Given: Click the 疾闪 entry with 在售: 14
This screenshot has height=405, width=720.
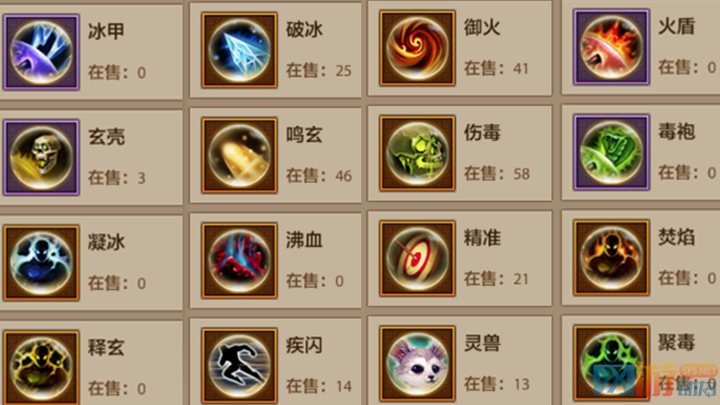Looking at the screenshot, I should click(276, 362).
